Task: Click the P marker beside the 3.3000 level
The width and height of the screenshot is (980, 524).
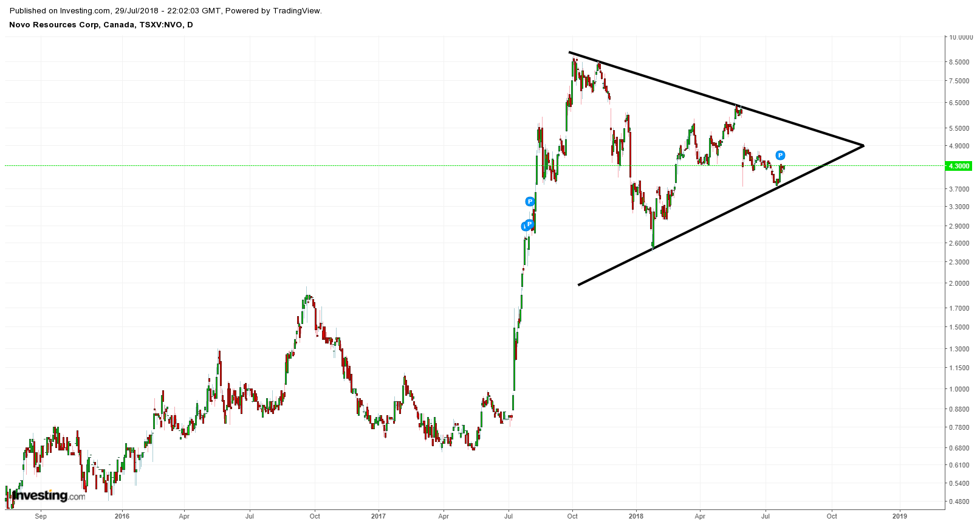Action: (x=530, y=201)
